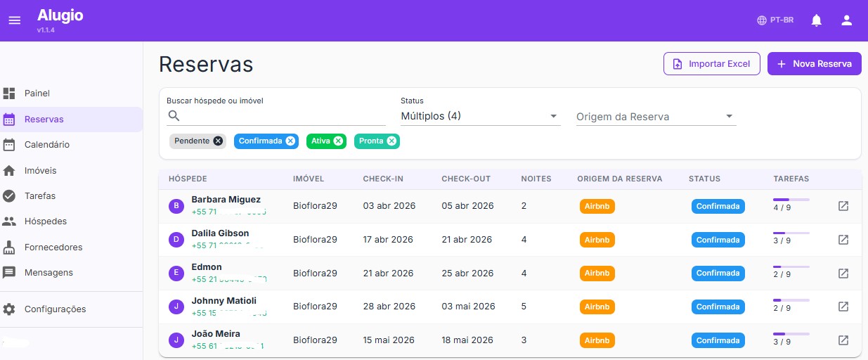
Task: Click Confirmada status for Dalila Gibson
Action: pyautogui.click(x=718, y=240)
